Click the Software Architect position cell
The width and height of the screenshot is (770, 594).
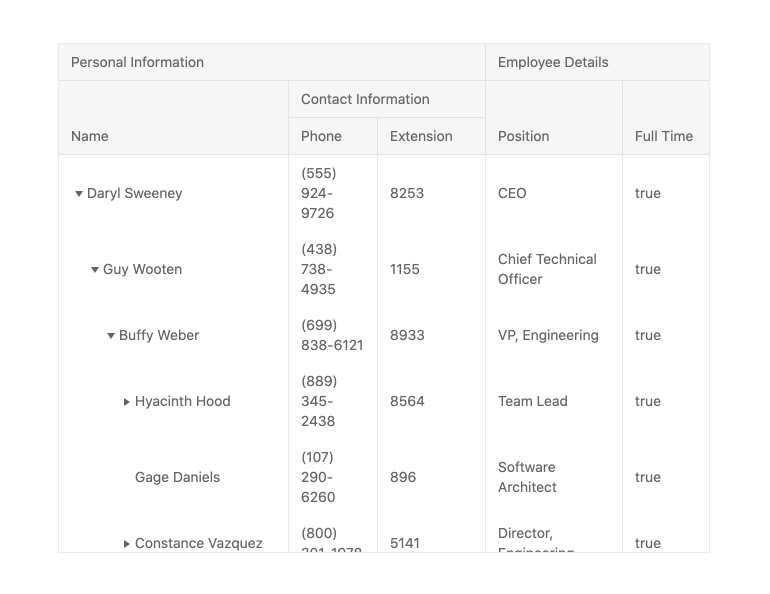[x=527, y=477]
